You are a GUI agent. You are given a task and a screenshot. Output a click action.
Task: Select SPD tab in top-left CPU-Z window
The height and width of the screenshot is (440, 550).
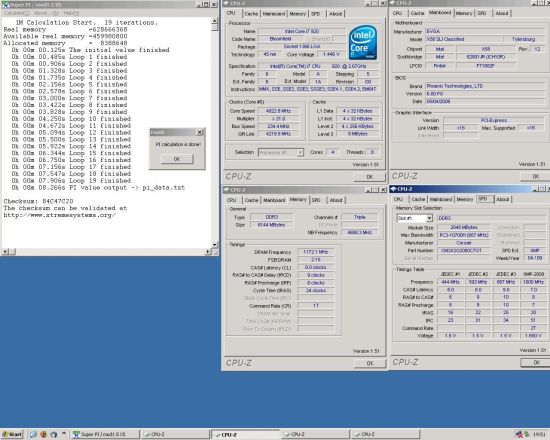coord(316,14)
